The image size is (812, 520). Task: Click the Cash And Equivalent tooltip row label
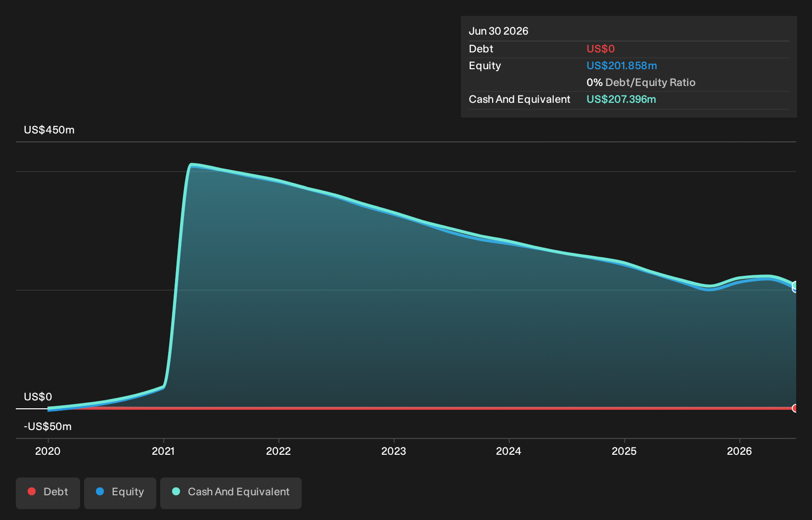pos(520,99)
